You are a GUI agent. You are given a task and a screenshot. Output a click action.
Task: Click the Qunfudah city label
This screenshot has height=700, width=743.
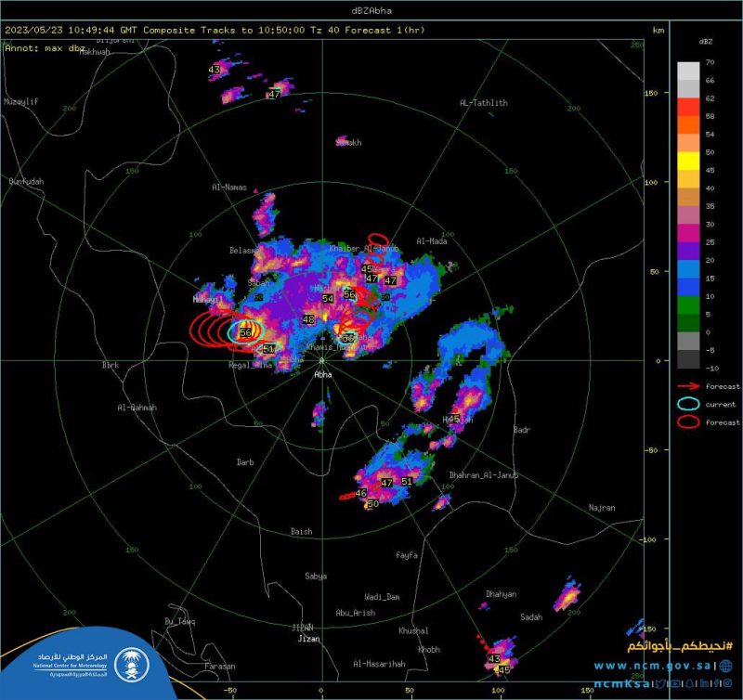point(26,181)
